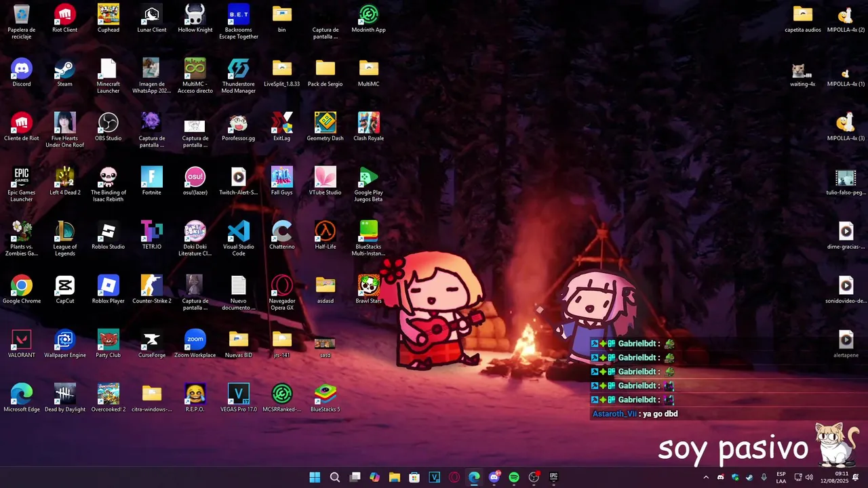Select the Minecraft Launcher icon
Viewport: 868px width, 488px height.
coord(108,75)
